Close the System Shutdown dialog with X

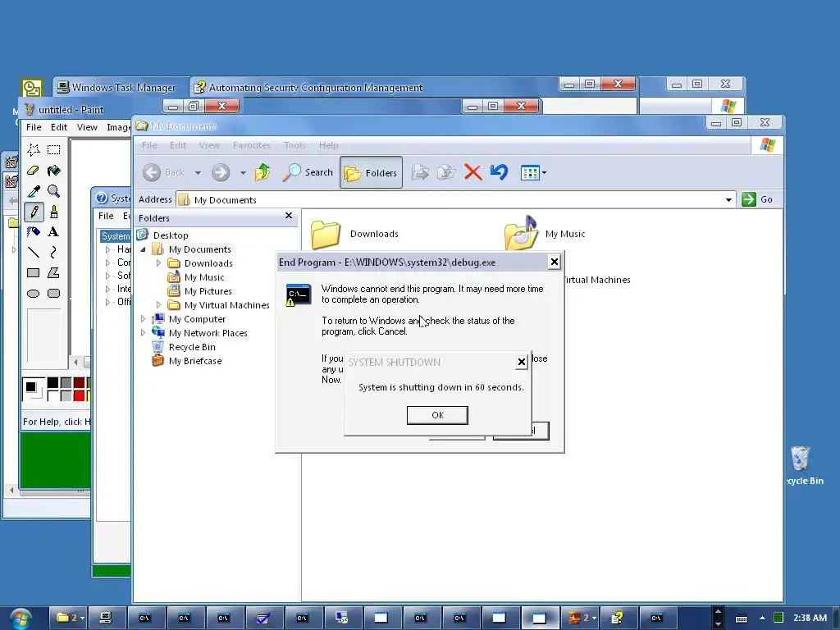[521, 362]
